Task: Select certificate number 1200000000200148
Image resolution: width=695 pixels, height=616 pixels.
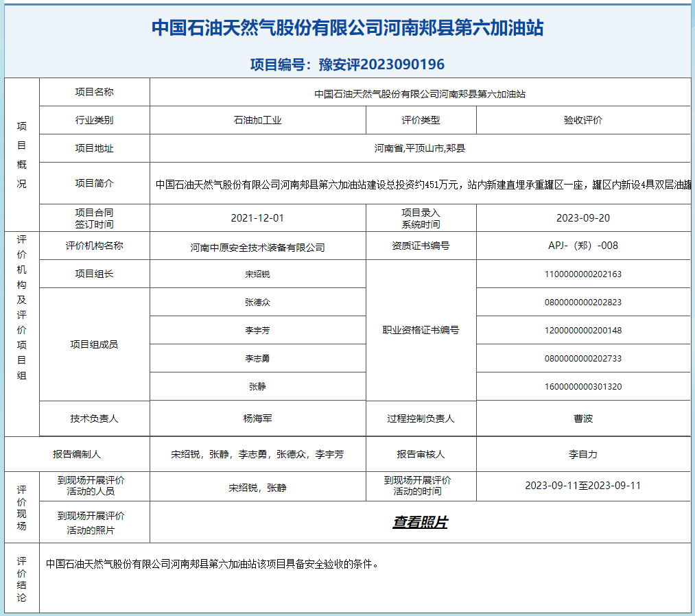Action: click(583, 330)
